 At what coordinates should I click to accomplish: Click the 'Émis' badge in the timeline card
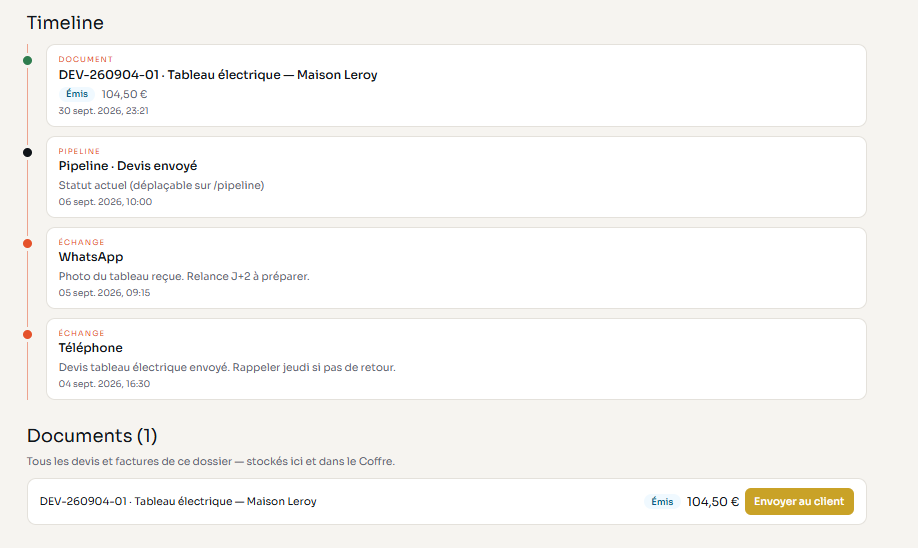click(x=77, y=94)
